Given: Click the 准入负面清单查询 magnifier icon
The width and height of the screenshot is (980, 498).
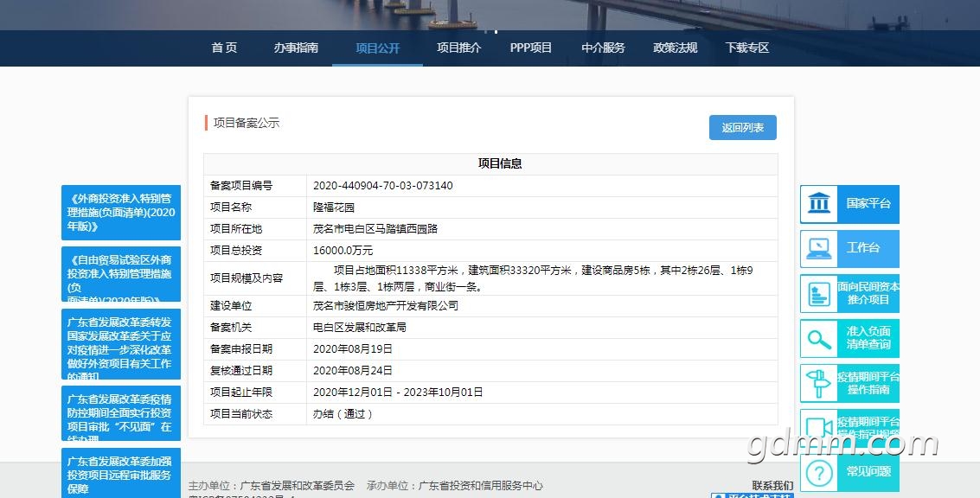Looking at the screenshot, I should (819, 339).
